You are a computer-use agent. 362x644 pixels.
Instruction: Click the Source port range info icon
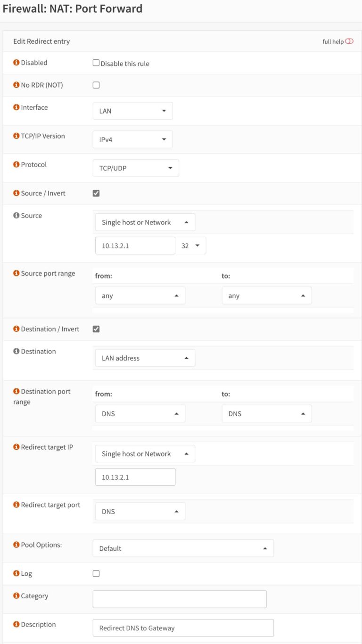click(16, 273)
